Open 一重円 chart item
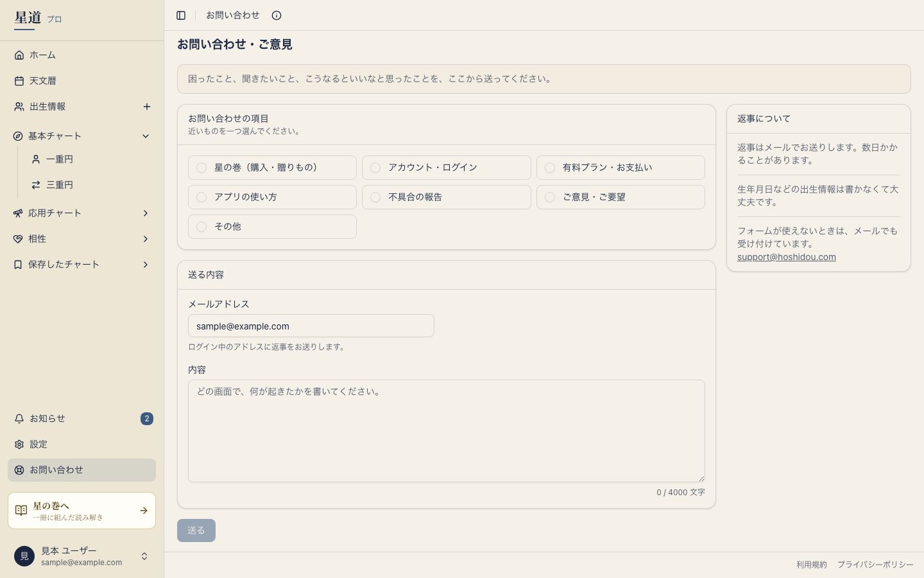This screenshot has height=578, width=924. coord(89,159)
